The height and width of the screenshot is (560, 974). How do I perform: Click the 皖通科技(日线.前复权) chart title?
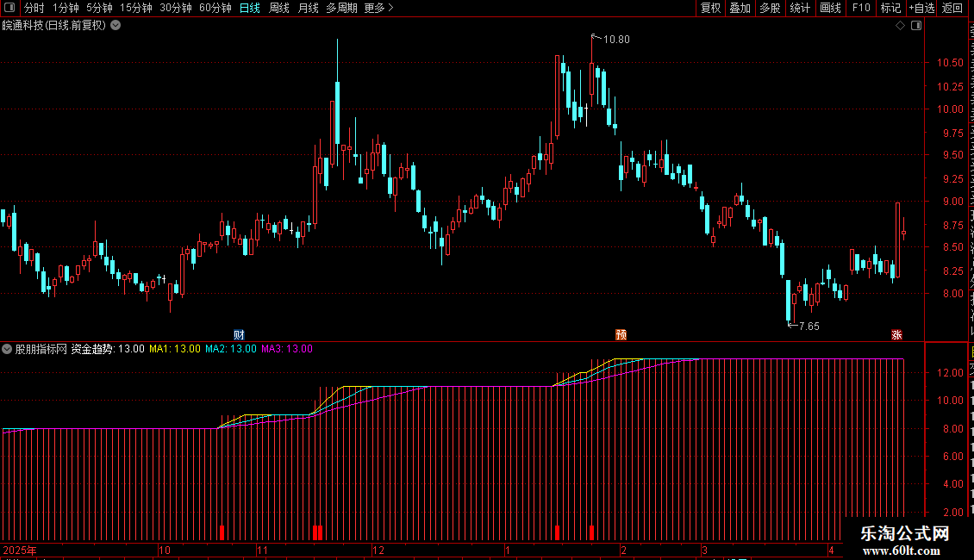click(x=54, y=25)
